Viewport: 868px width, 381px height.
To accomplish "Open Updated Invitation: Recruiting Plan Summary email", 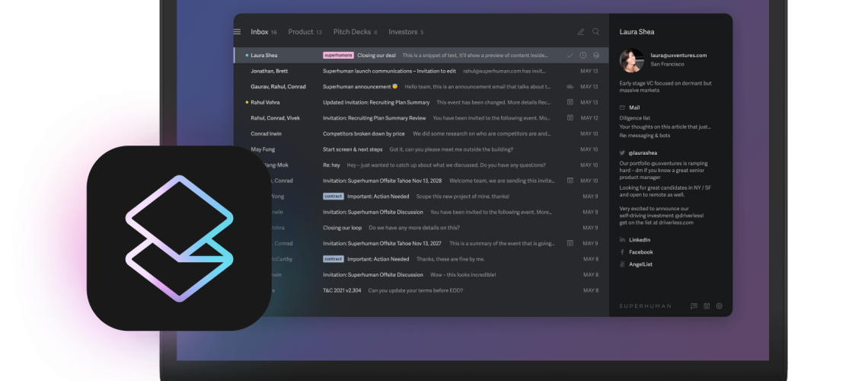I will pyautogui.click(x=421, y=102).
